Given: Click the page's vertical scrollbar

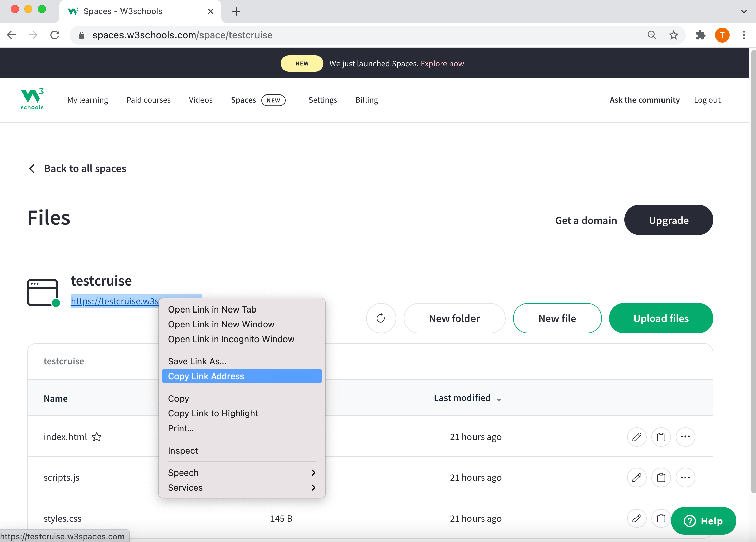Looking at the screenshot, I should point(753,270).
